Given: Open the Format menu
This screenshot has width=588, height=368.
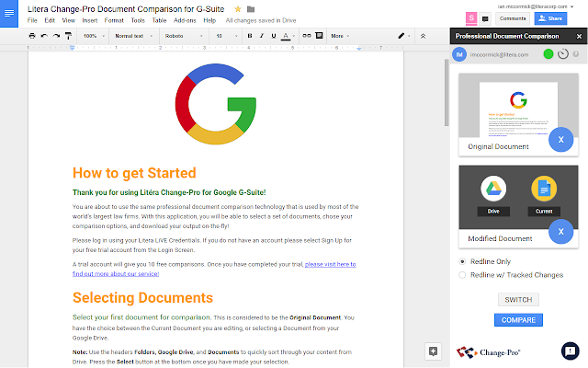Looking at the screenshot, I should click(114, 20).
